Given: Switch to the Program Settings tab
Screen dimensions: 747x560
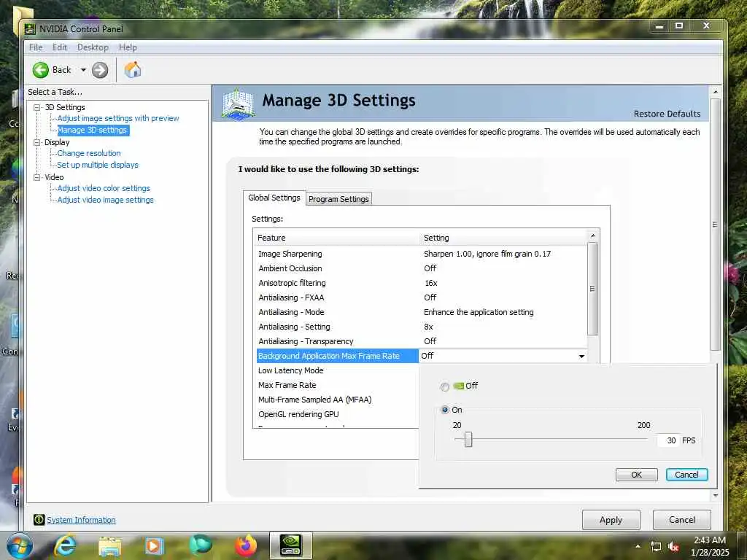Looking at the screenshot, I should point(338,199).
